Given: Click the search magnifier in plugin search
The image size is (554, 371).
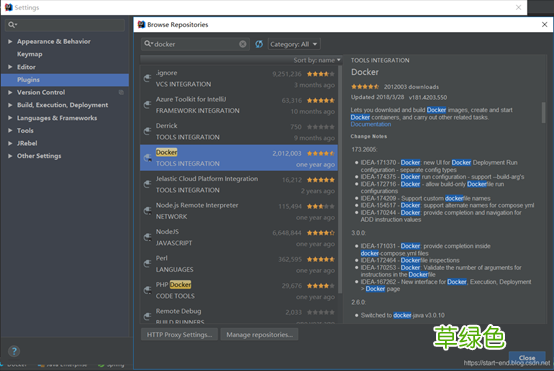Looking at the screenshot, I should coord(148,44).
